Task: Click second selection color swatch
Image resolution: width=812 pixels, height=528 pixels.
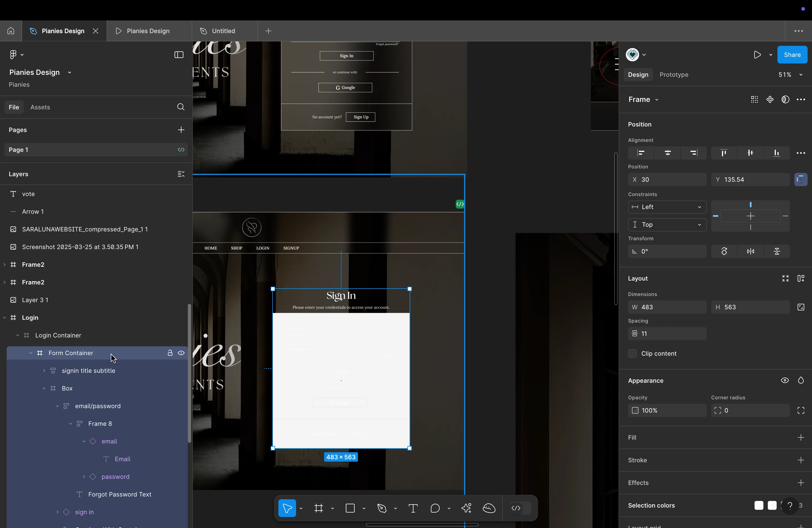Action: tap(772, 505)
